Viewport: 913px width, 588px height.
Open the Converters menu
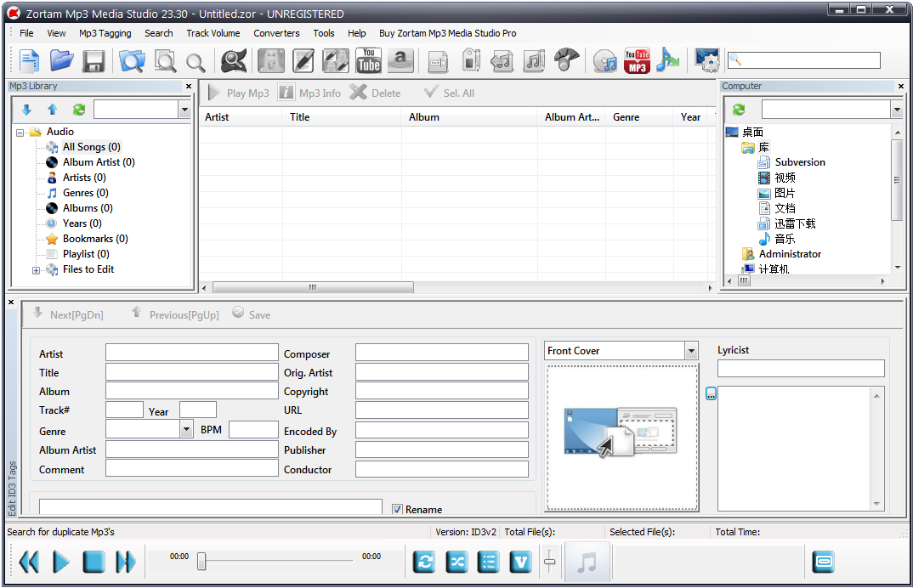(276, 33)
